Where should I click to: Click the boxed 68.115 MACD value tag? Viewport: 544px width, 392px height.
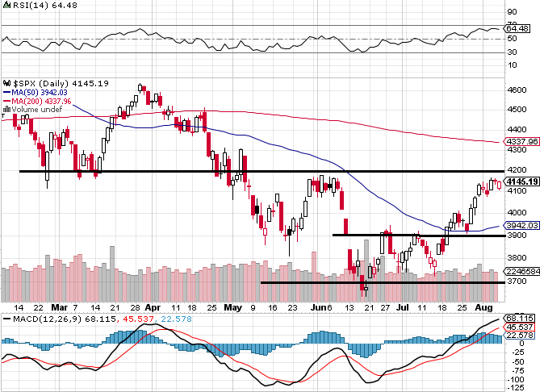tap(519, 318)
